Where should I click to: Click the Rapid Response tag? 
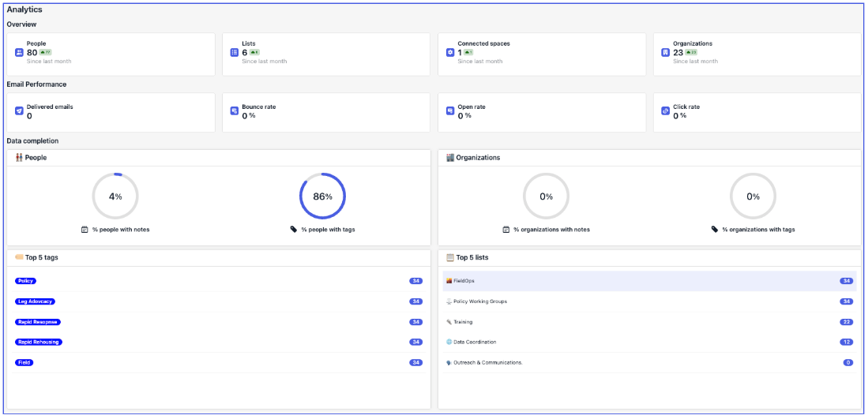(x=38, y=322)
